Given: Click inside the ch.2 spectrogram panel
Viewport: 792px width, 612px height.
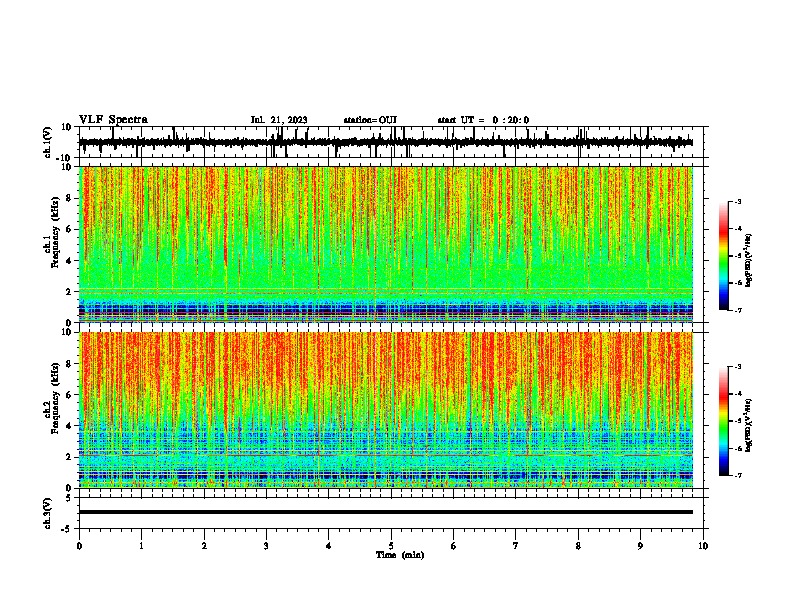Looking at the screenshot, I should click(x=386, y=410).
